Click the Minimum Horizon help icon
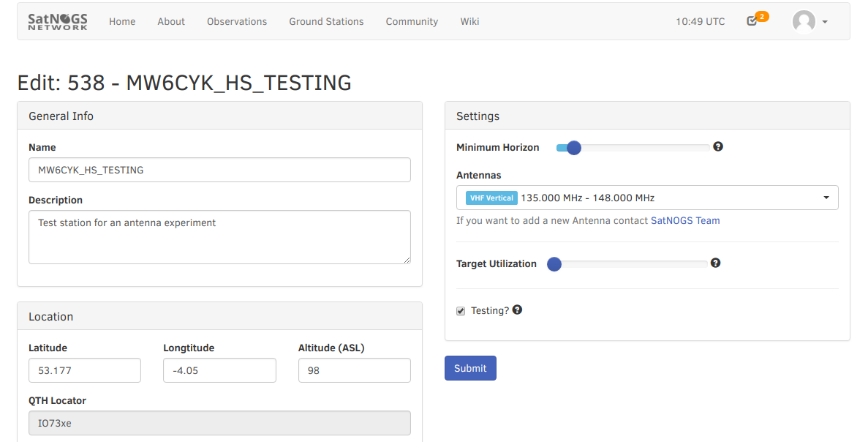Screen dimensions: 868x442 click(718, 146)
